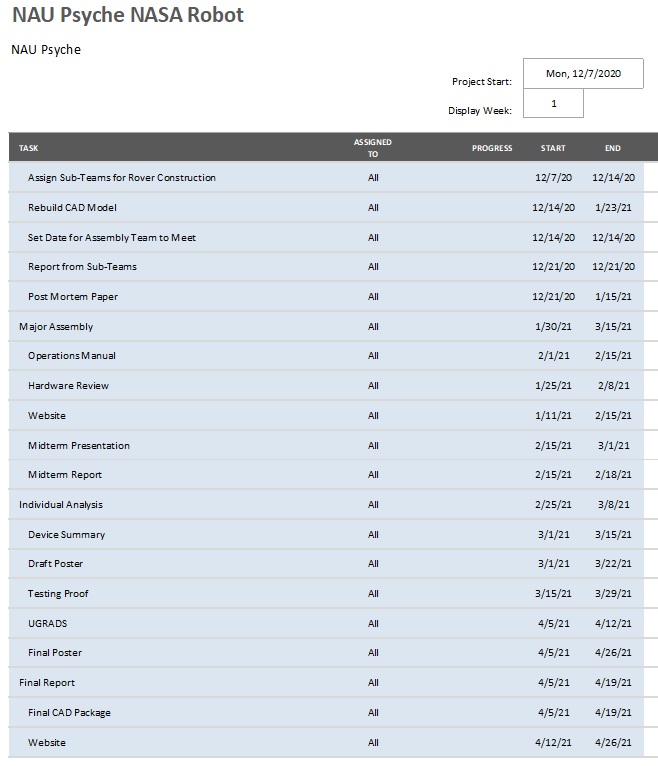Click the UGRADS task cell
658x766 pixels.
(x=48, y=624)
